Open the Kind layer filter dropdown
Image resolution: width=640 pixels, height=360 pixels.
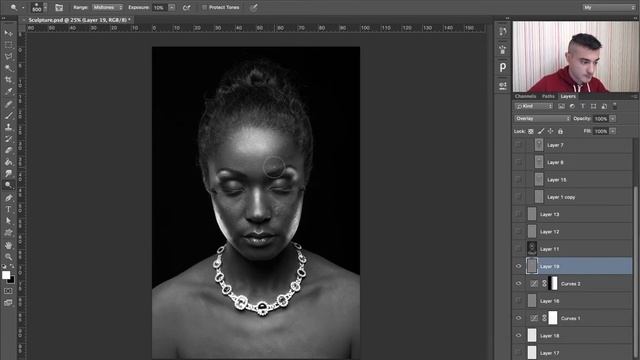tap(533, 106)
